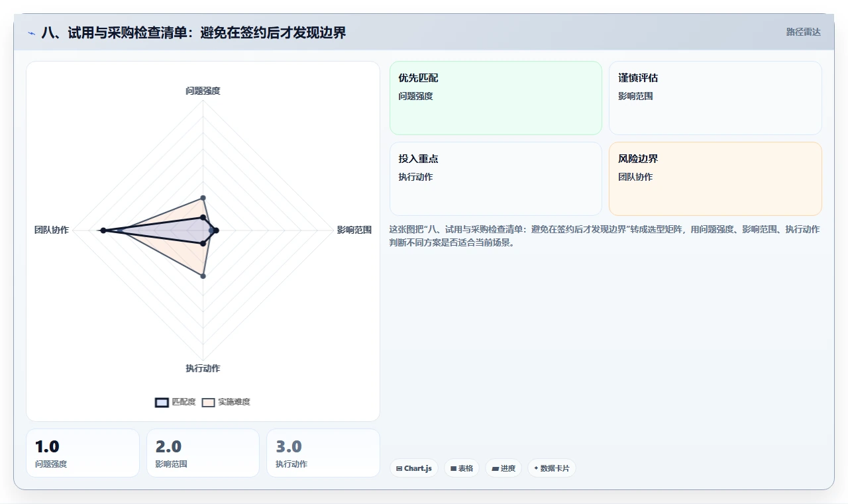The height and width of the screenshot is (504, 848).
Task: Toggle the 匹配度 legend label
Action: point(184,402)
